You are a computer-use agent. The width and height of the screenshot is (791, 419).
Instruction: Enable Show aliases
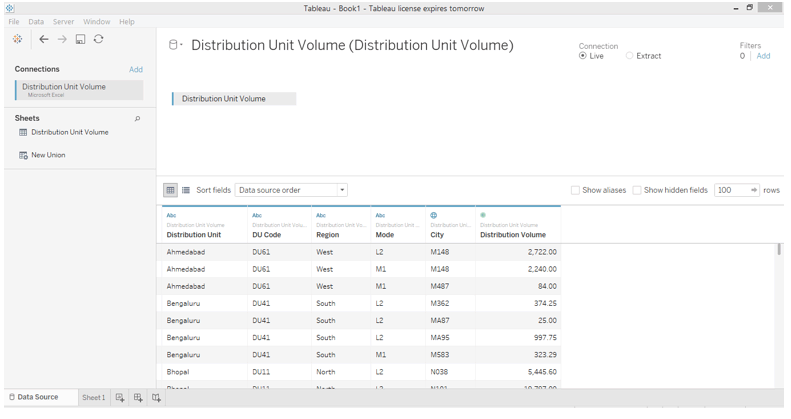pyautogui.click(x=575, y=190)
